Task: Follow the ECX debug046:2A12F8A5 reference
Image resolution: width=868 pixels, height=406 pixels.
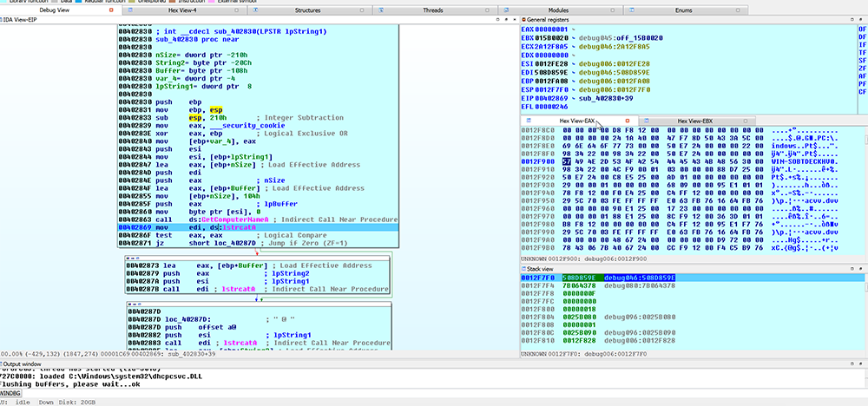Action: coord(614,47)
